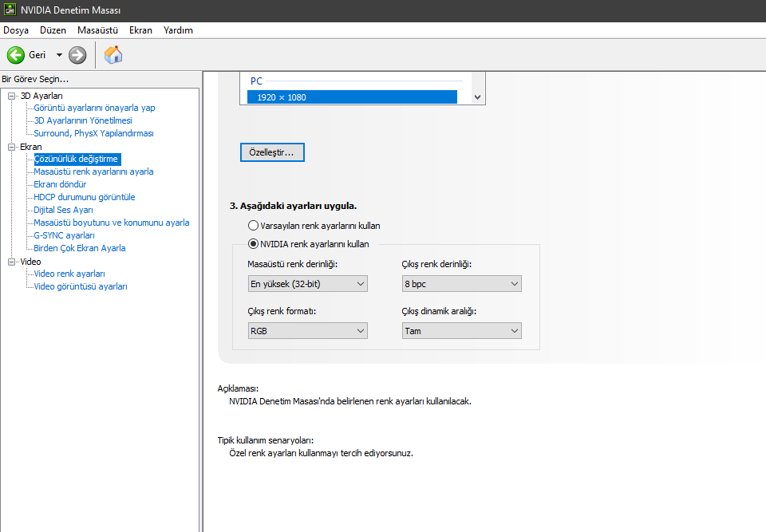The width and height of the screenshot is (766, 532).
Task: Click the Özelleştir... button
Action: pyautogui.click(x=272, y=152)
